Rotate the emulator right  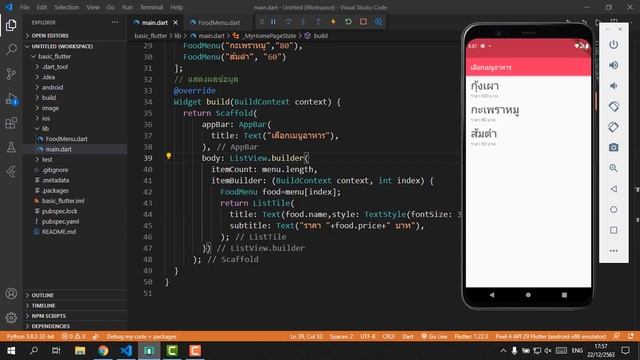click(613, 127)
